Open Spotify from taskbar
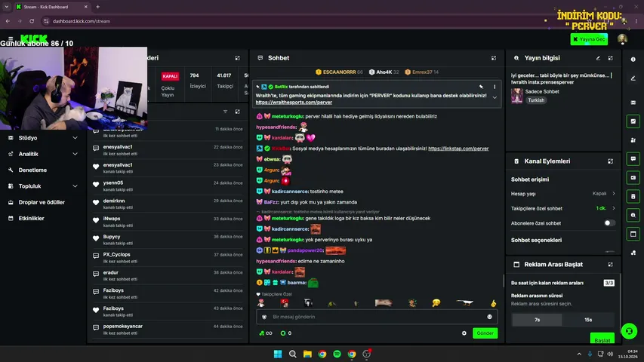 click(337, 354)
